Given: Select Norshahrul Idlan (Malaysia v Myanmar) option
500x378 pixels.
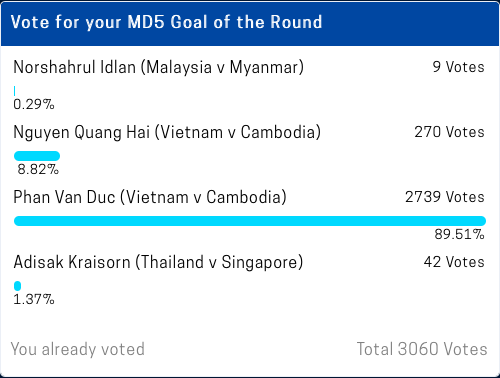Looking at the screenshot, I should tap(159, 68).
